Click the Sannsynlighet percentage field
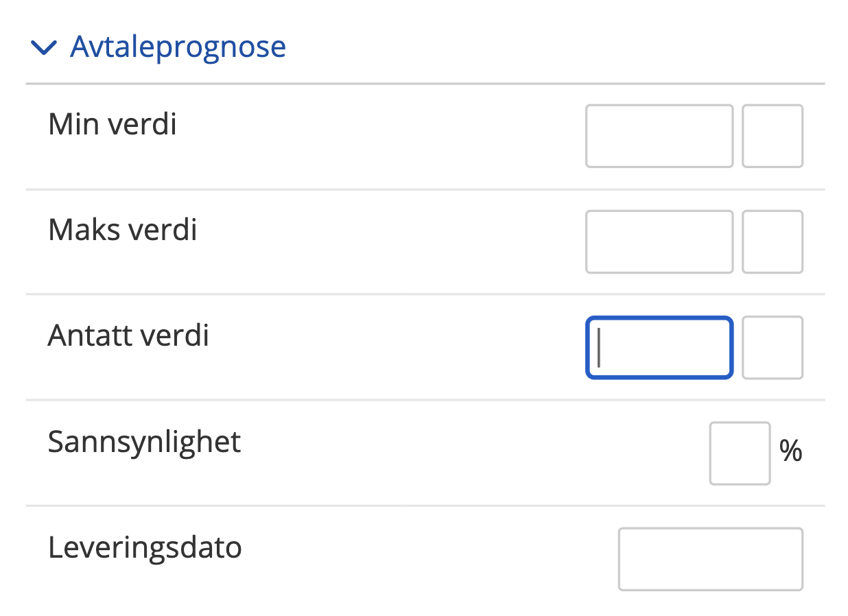Image resolution: width=848 pixels, height=616 pixels. pyautogui.click(x=740, y=453)
